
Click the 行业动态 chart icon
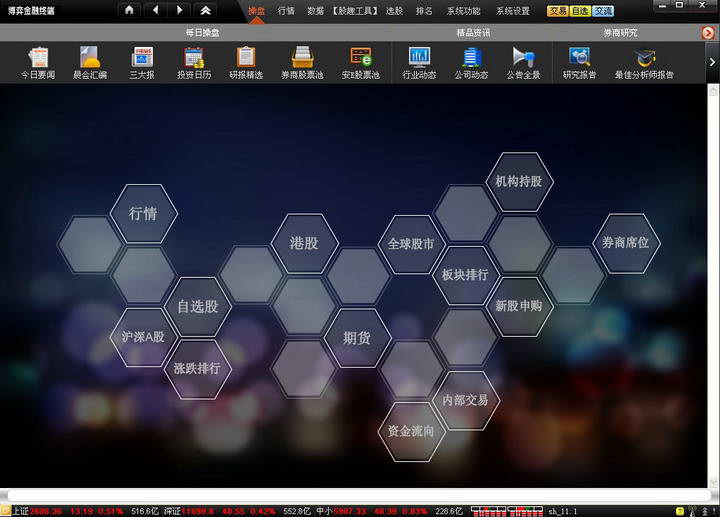[419, 58]
